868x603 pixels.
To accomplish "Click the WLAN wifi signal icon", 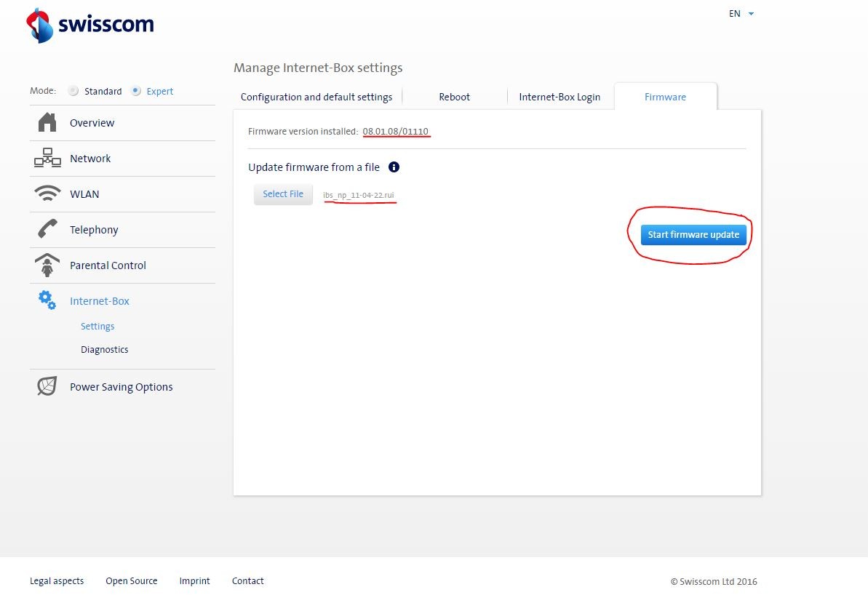I will point(47,194).
